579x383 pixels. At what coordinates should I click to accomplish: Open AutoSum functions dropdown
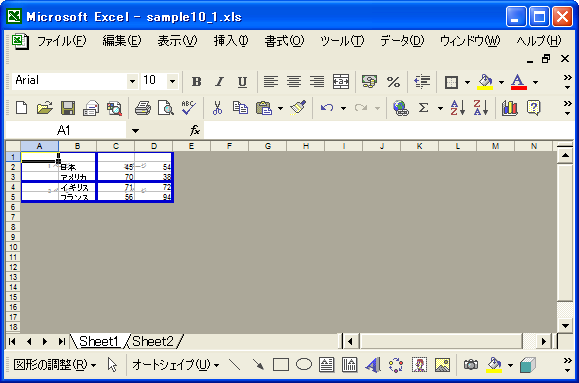click(x=440, y=108)
